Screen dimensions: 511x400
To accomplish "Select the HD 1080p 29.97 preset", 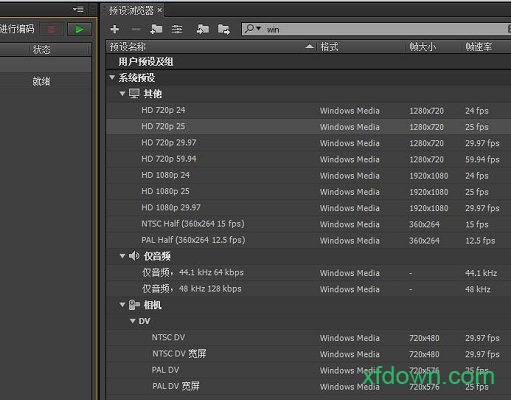I will click(308, 208).
